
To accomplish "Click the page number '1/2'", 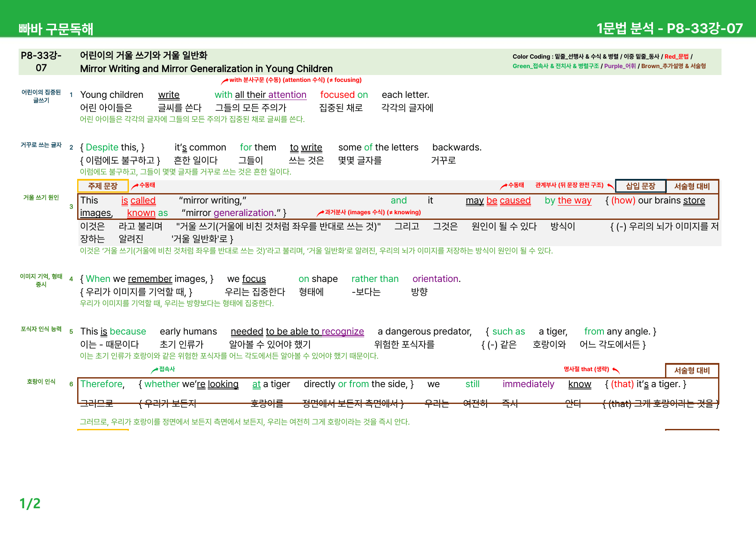I will pyautogui.click(x=30, y=504).
